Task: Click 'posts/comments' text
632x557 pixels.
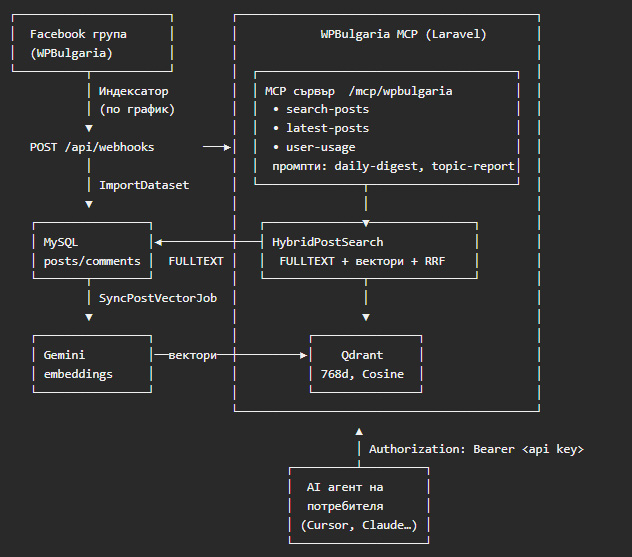Action: click(x=92, y=261)
